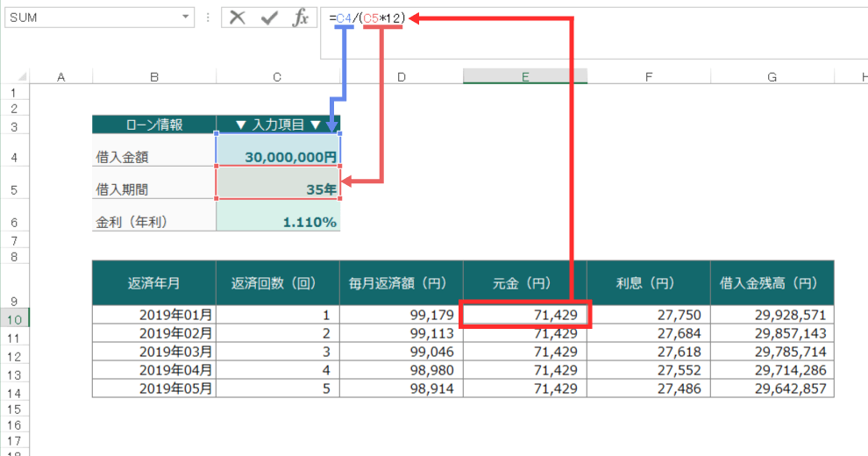
Task: Click the 元金（円） column heading
Action: pyautogui.click(x=525, y=283)
